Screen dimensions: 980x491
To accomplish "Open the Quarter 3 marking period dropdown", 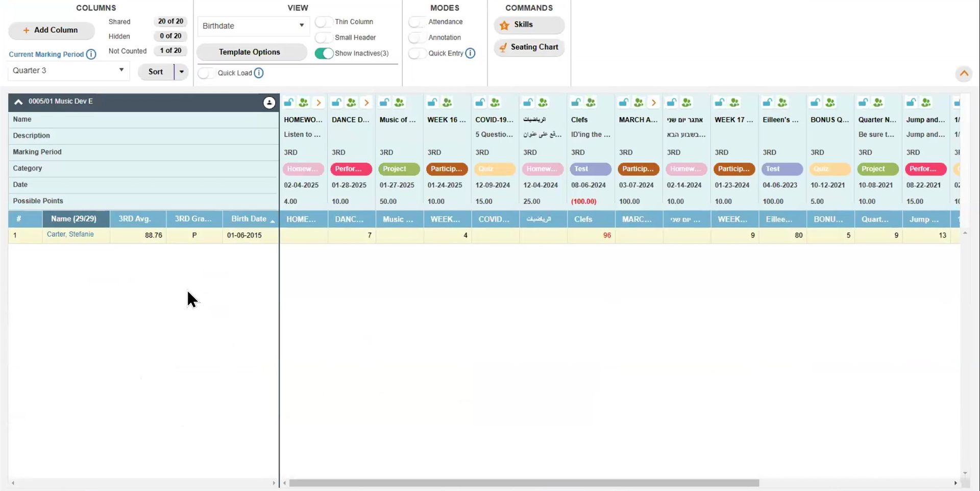I will [121, 70].
